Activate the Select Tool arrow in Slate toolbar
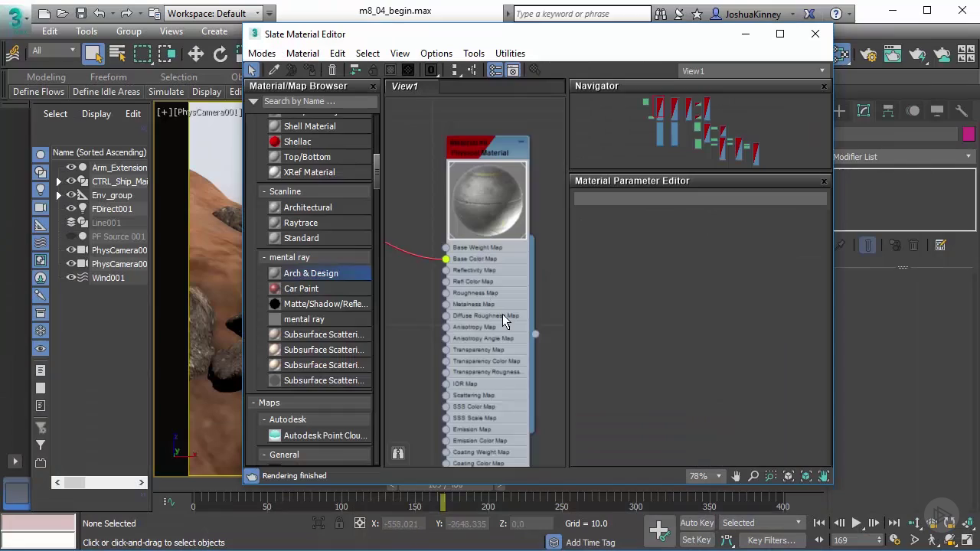Screen dimensions: 980x551 (253, 70)
